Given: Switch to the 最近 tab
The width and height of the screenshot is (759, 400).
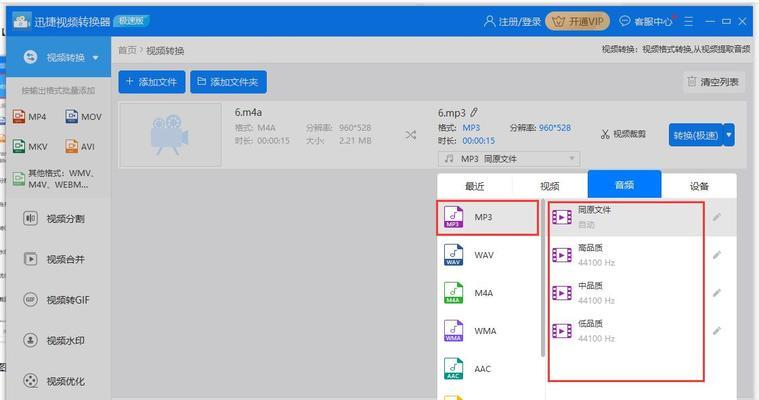Looking at the screenshot, I should 474,186.
